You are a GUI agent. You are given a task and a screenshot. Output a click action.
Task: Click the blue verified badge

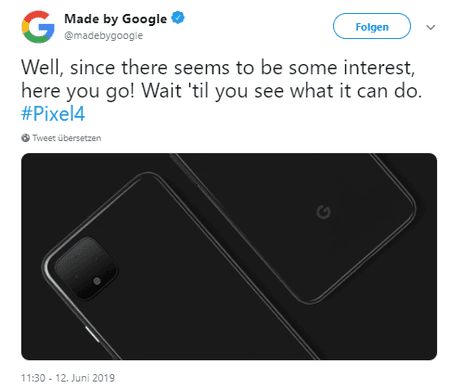tap(178, 18)
